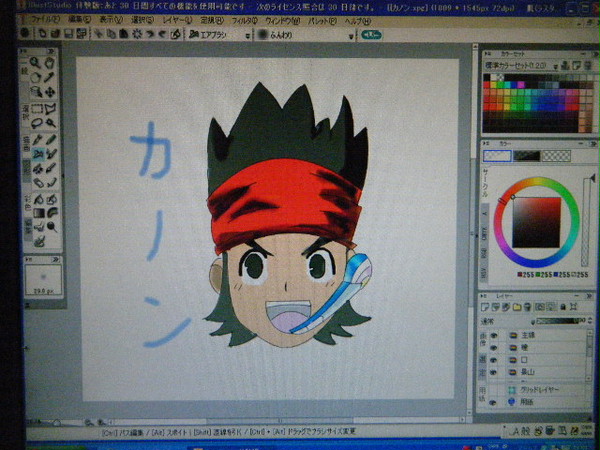
Task: Select the 主線 layer row
Action: [x=537, y=336]
